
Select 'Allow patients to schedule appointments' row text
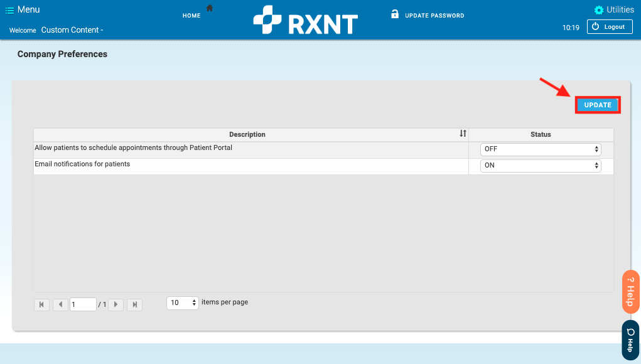click(133, 147)
